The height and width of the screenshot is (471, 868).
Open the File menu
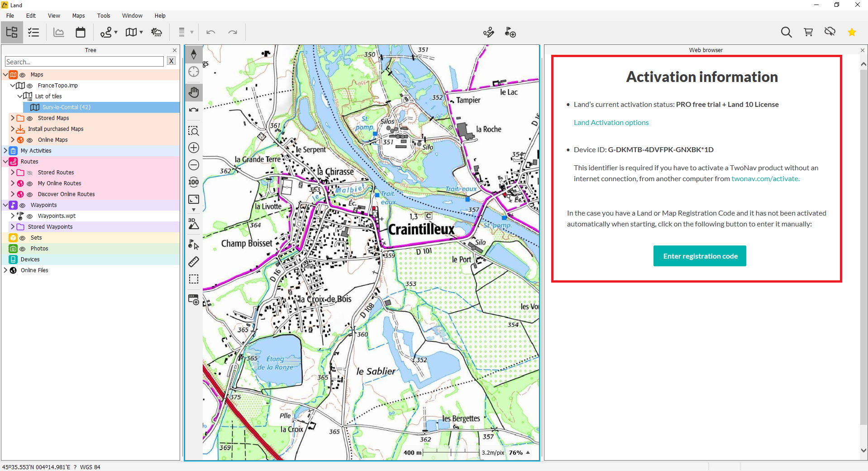tap(10, 15)
